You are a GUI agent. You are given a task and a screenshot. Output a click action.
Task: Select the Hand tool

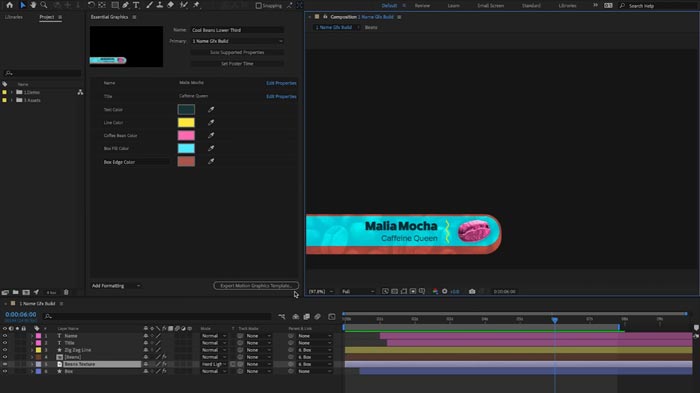tap(33, 5)
